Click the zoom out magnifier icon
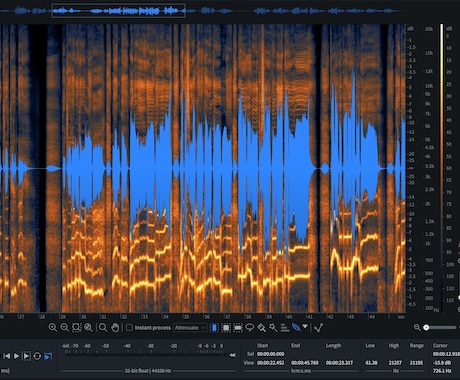460x380 pixels. (x=64, y=327)
